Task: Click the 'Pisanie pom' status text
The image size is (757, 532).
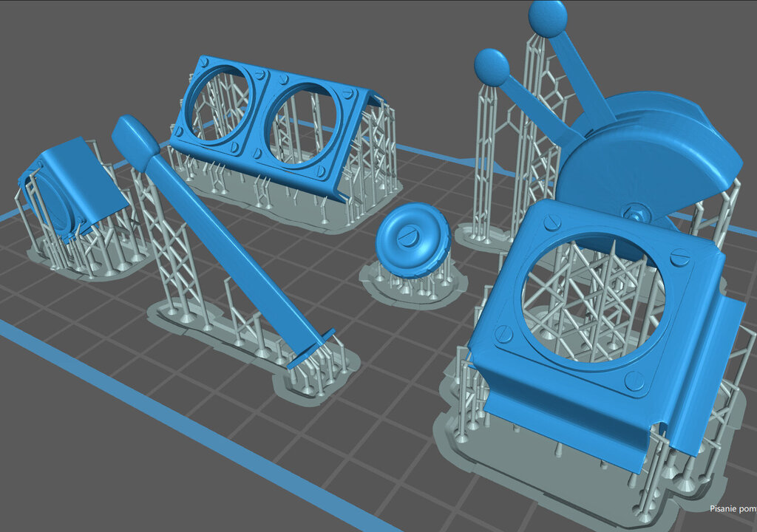Action: 732,508
